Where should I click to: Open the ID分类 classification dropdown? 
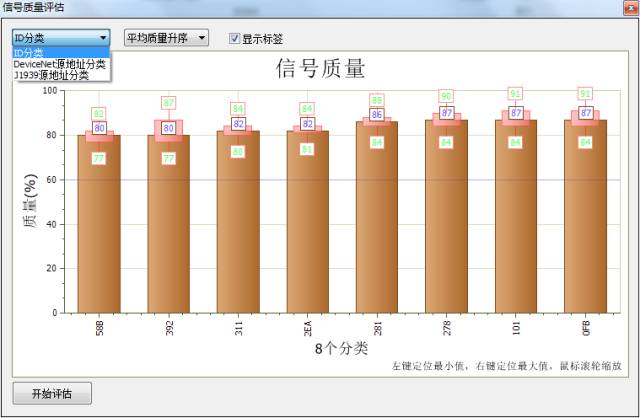pos(61,38)
